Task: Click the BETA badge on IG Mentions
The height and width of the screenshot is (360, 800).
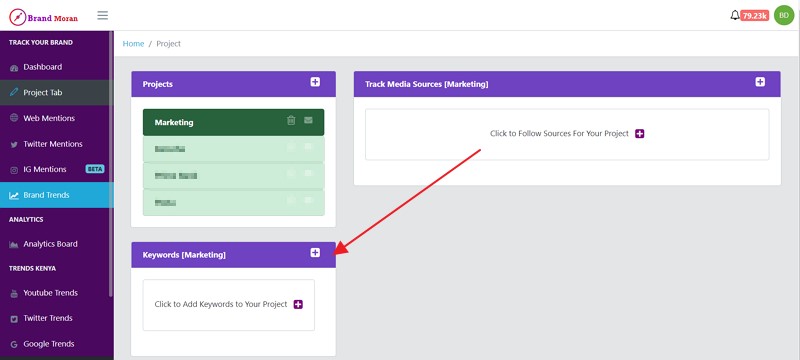Action: [95, 169]
